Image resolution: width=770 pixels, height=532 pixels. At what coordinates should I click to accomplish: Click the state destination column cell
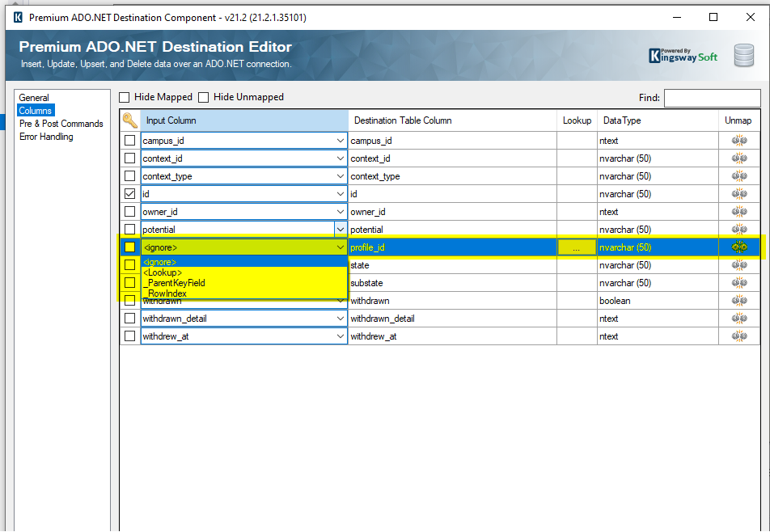tap(452, 265)
